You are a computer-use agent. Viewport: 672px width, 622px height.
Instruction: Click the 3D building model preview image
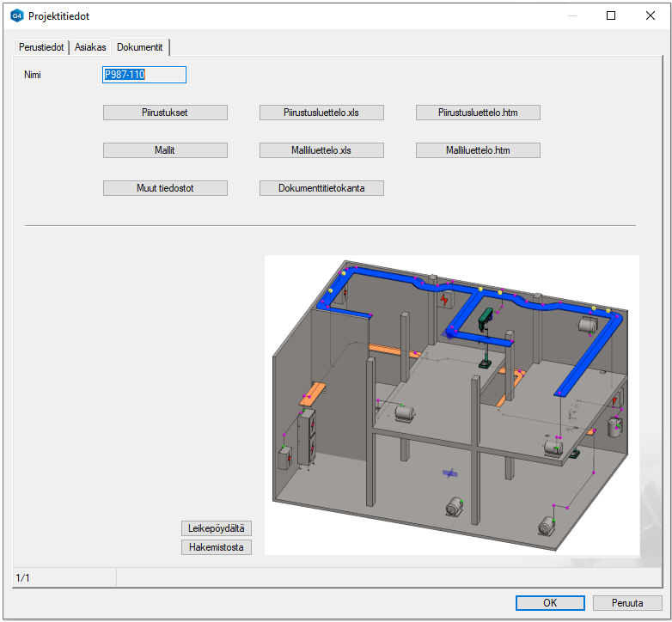click(451, 404)
